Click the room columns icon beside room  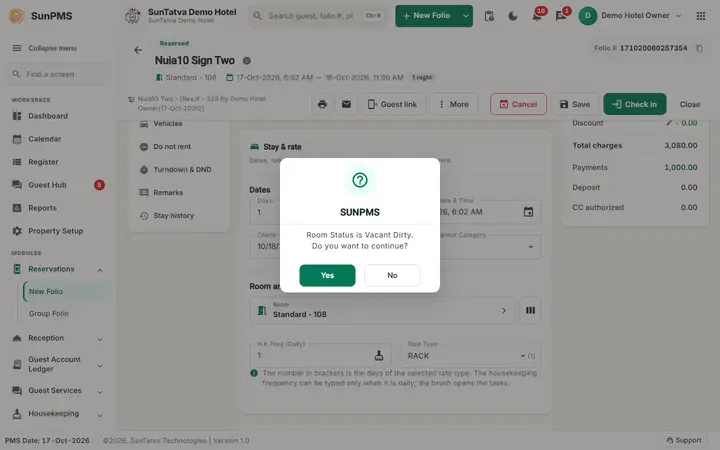(530, 310)
